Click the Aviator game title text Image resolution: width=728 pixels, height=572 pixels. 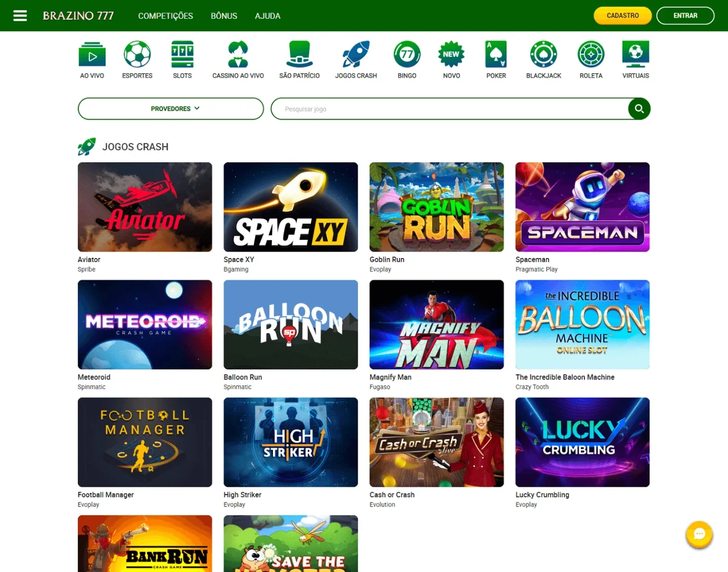tap(89, 259)
